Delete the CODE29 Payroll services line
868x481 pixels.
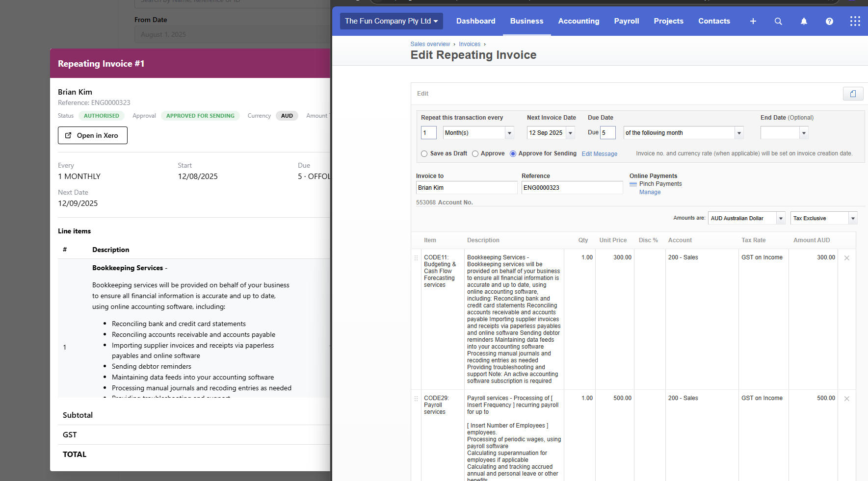click(846, 399)
